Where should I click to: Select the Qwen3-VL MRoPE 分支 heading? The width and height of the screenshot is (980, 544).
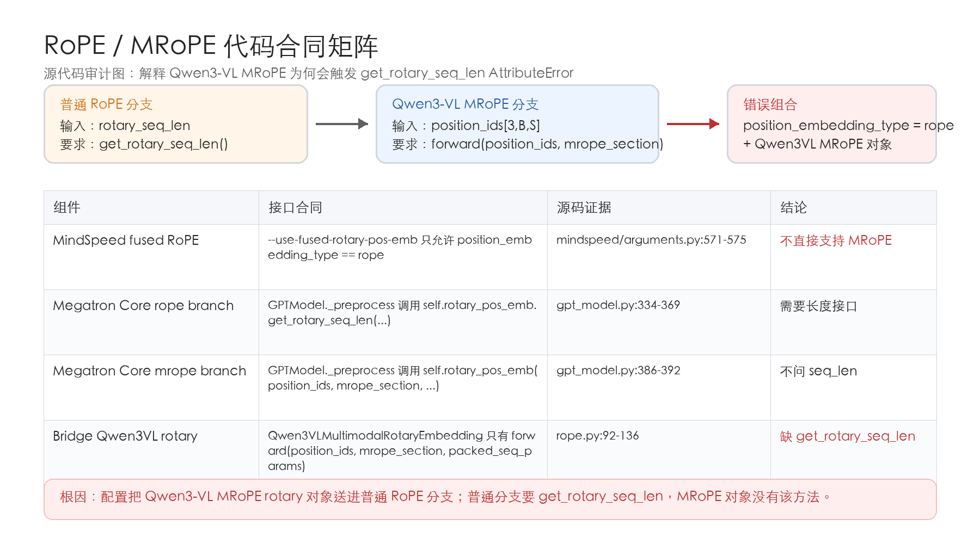465,104
